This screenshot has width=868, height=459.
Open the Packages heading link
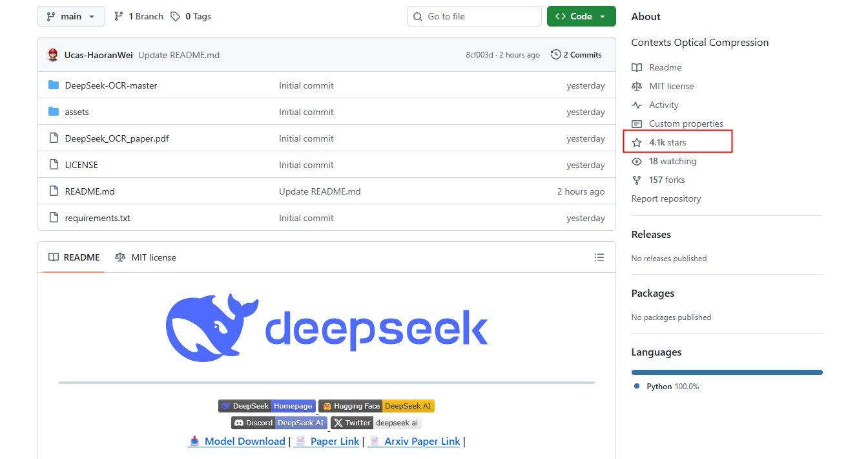click(653, 294)
